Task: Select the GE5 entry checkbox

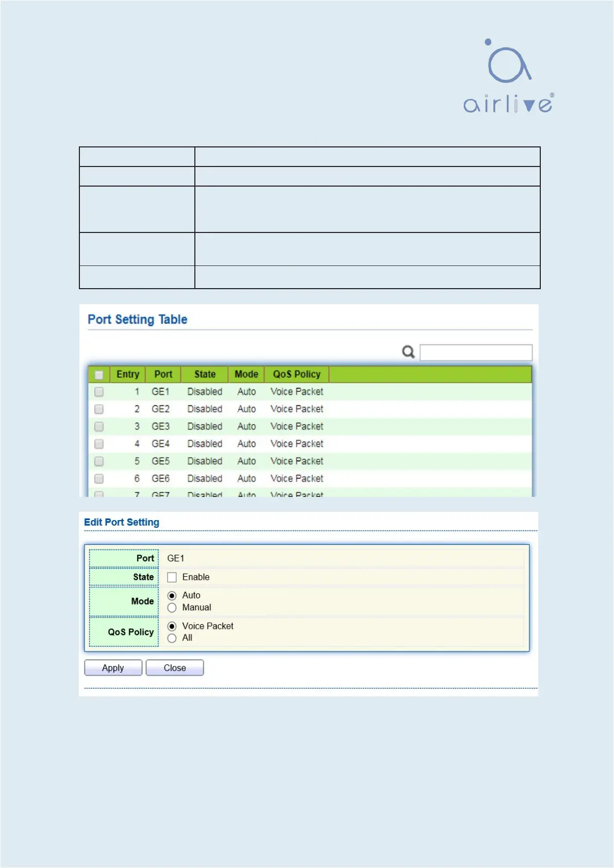Action: (x=99, y=461)
